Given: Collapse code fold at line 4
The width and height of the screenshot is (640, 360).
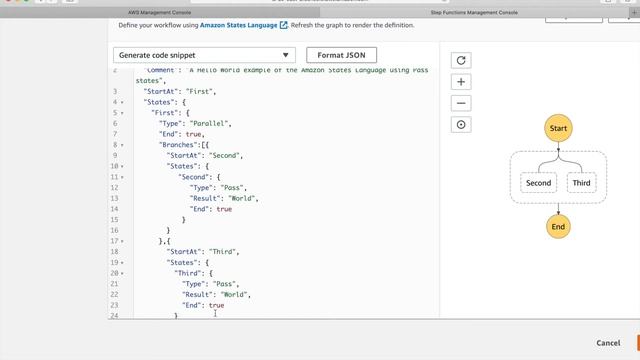Looking at the screenshot, I should tap(122, 102).
